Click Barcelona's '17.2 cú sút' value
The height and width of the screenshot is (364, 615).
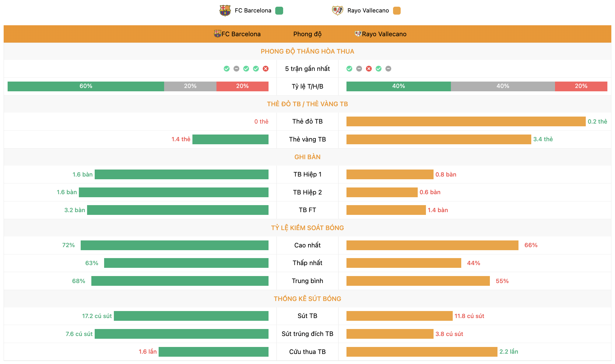click(97, 316)
